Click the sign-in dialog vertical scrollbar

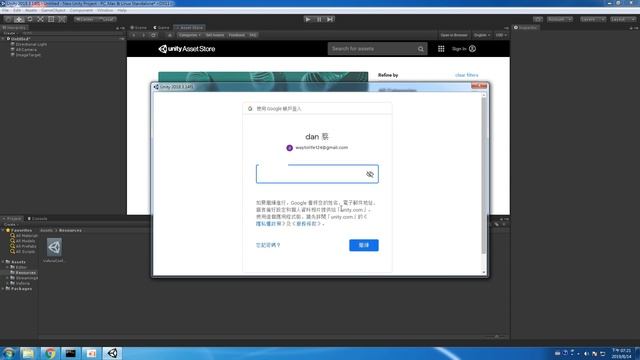[484, 182]
